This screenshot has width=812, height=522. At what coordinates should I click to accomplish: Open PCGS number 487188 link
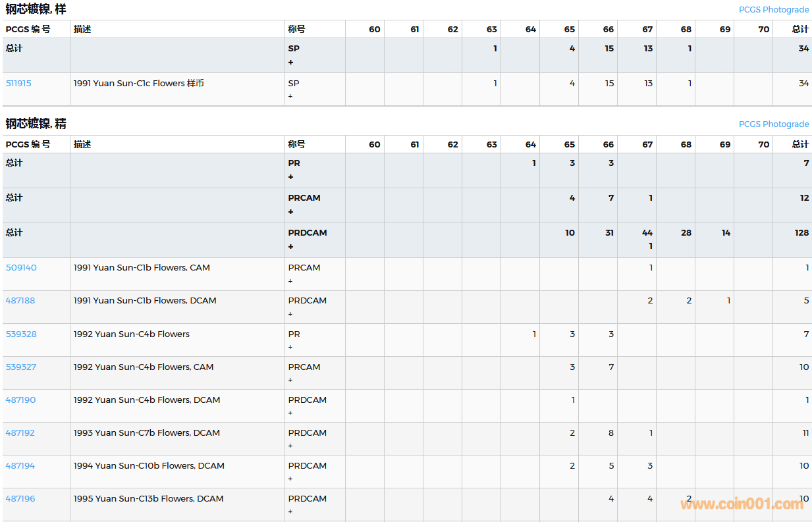20,301
